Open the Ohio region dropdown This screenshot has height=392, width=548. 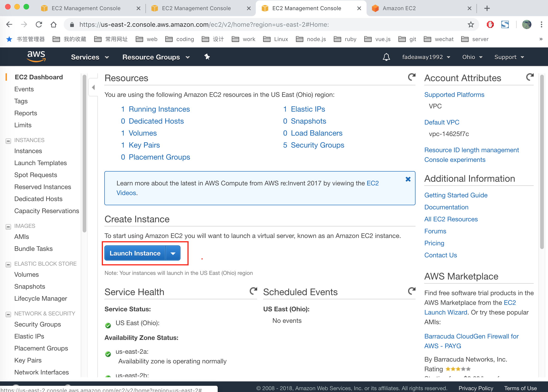click(472, 57)
